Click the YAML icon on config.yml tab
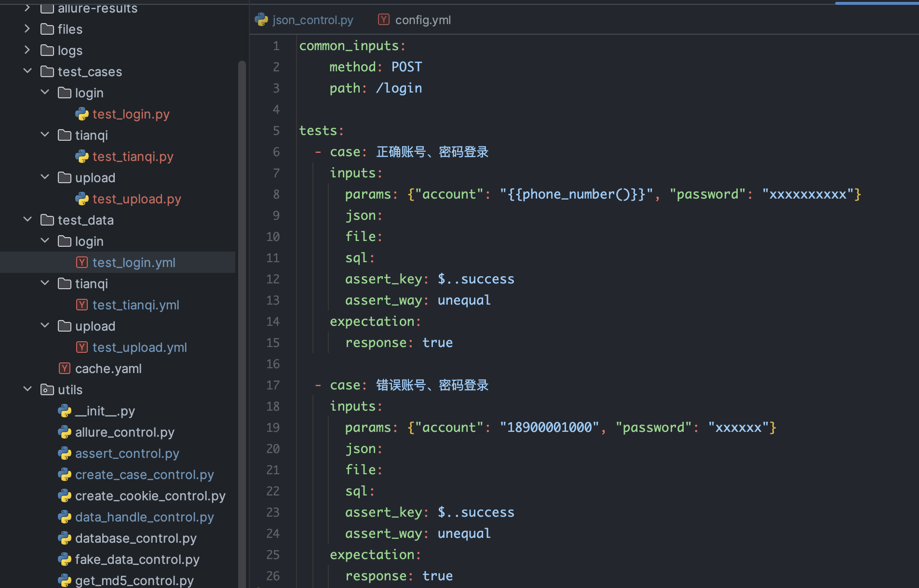This screenshot has height=588, width=919. [x=384, y=20]
